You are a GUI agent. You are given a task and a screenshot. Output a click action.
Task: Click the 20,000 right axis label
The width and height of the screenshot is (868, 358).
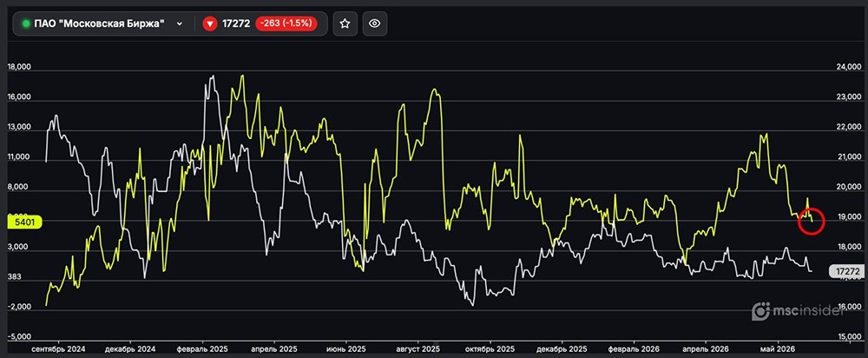tap(848, 188)
